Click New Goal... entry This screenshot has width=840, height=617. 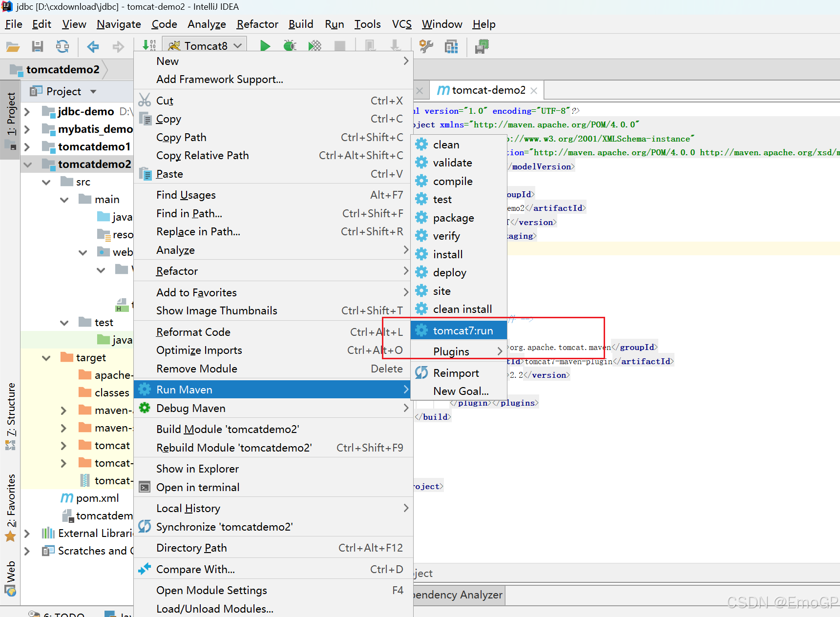click(x=459, y=391)
